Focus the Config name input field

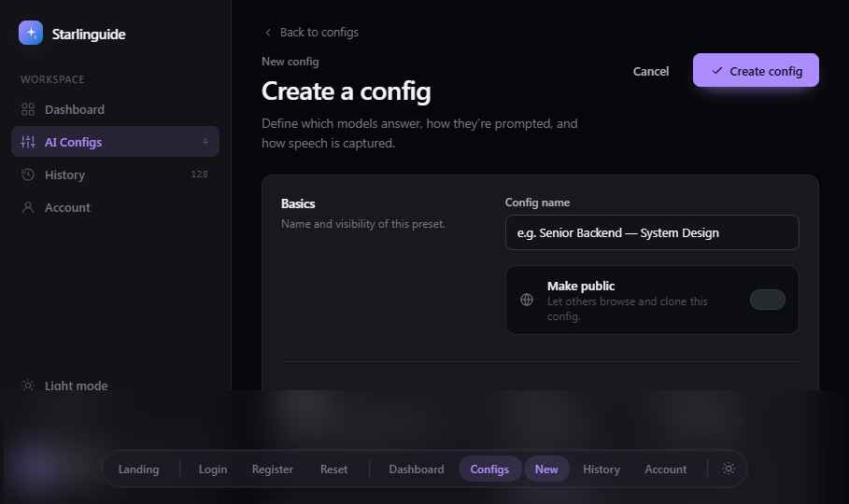click(x=652, y=232)
